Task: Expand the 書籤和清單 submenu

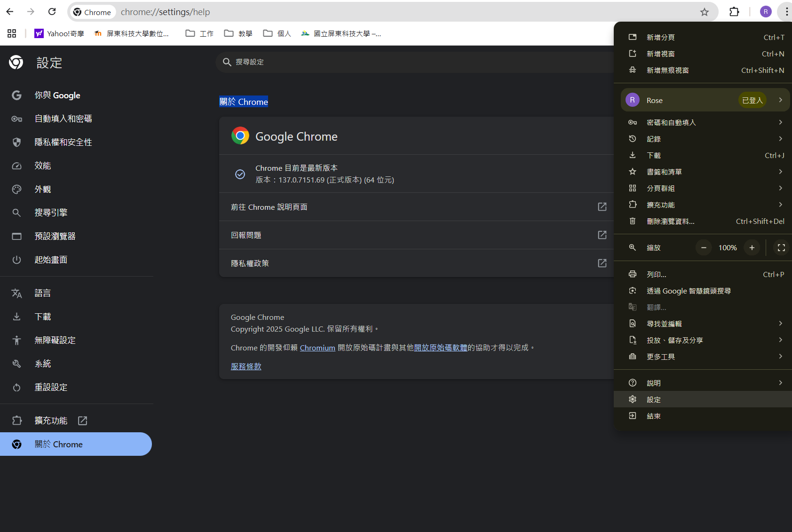Action: tap(780, 172)
